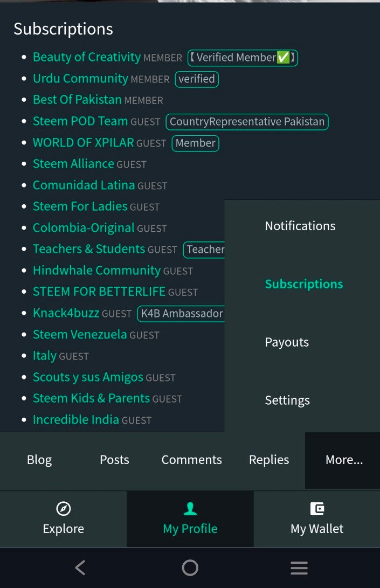This screenshot has width=380, height=588.
Task: Choose Subscriptions in the dropdown menu
Action: 304,284
